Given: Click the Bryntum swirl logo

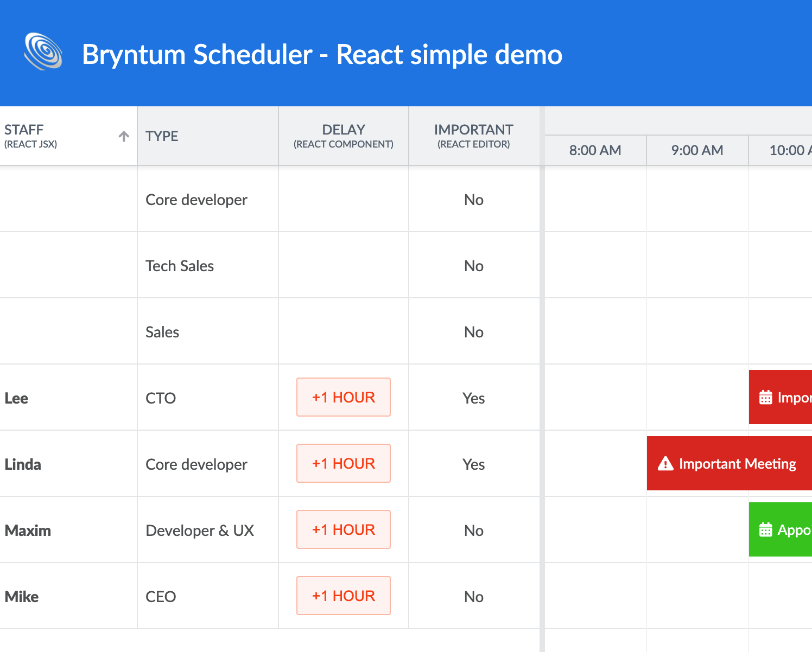Looking at the screenshot, I should coord(43,52).
